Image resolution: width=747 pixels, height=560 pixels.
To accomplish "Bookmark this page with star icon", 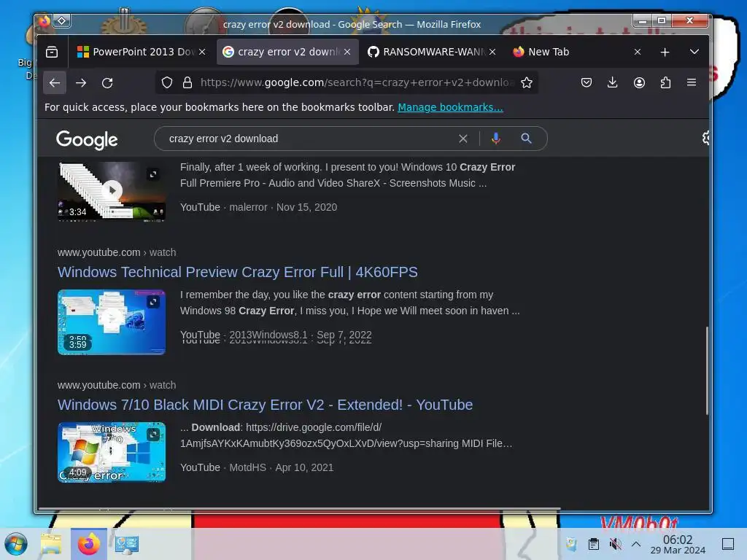I will point(527,83).
